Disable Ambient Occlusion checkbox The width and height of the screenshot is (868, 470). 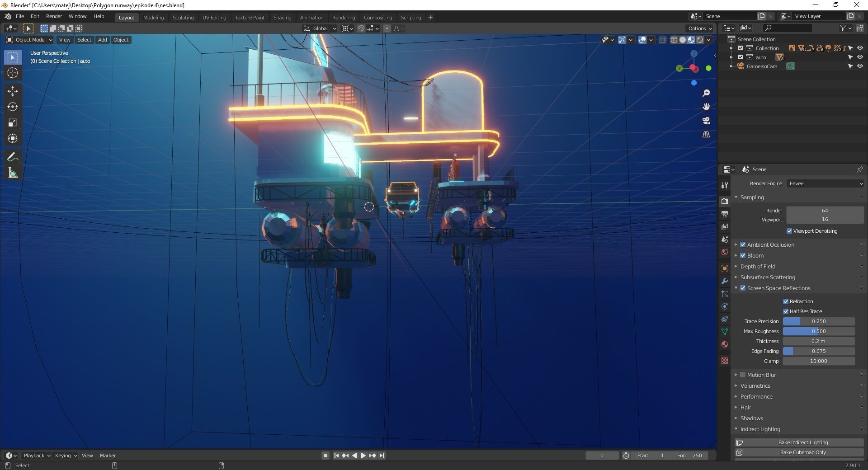pyautogui.click(x=743, y=244)
